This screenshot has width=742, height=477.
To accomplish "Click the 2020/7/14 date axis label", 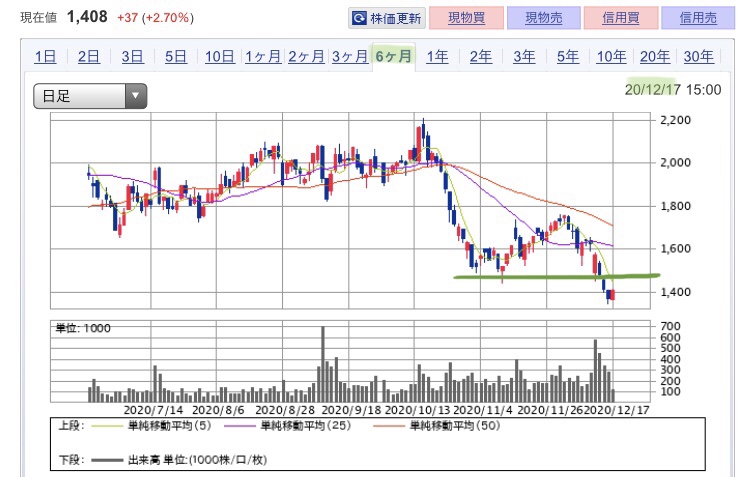I will [x=153, y=410].
